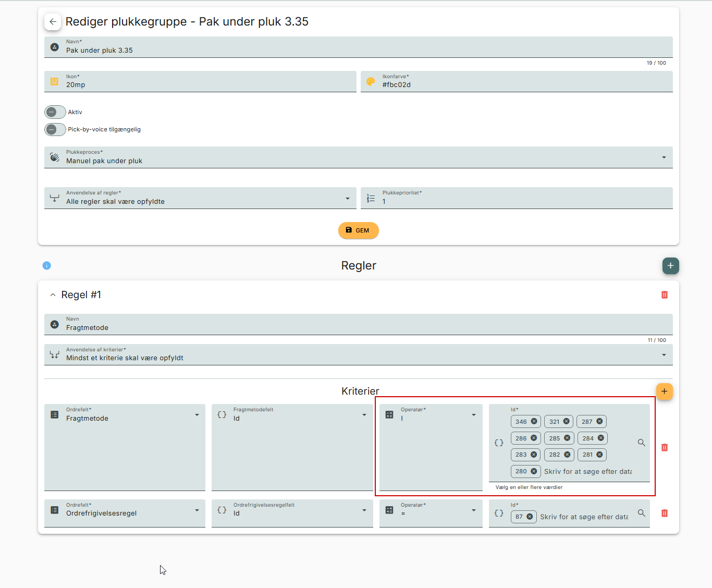Viewport: 712px width, 588px height.
Task: Edit the Plukkeprioritet field
Action: pyautogui.click(x=517, y=198)
